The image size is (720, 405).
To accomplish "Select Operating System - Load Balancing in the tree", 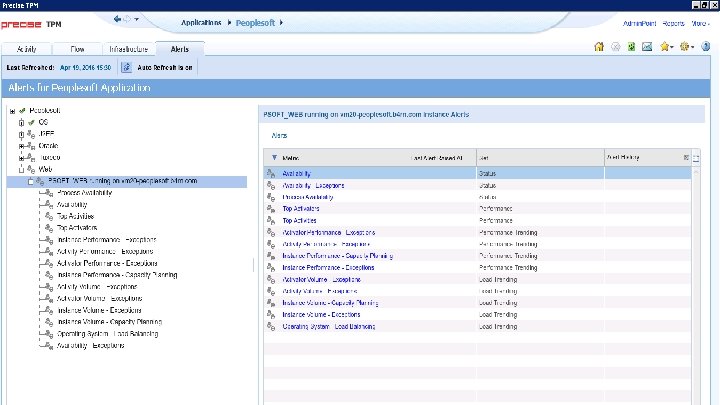I will pyautogui.click(x=107, y=334).
